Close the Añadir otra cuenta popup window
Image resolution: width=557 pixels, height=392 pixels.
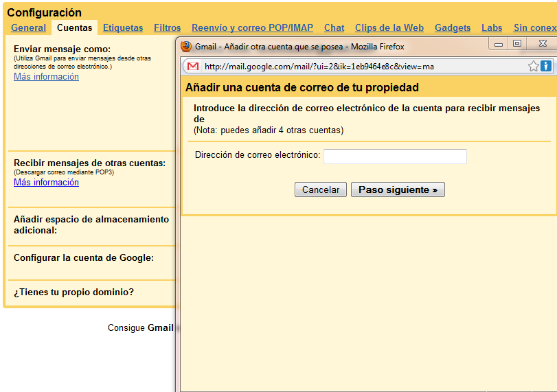(544, 44)
